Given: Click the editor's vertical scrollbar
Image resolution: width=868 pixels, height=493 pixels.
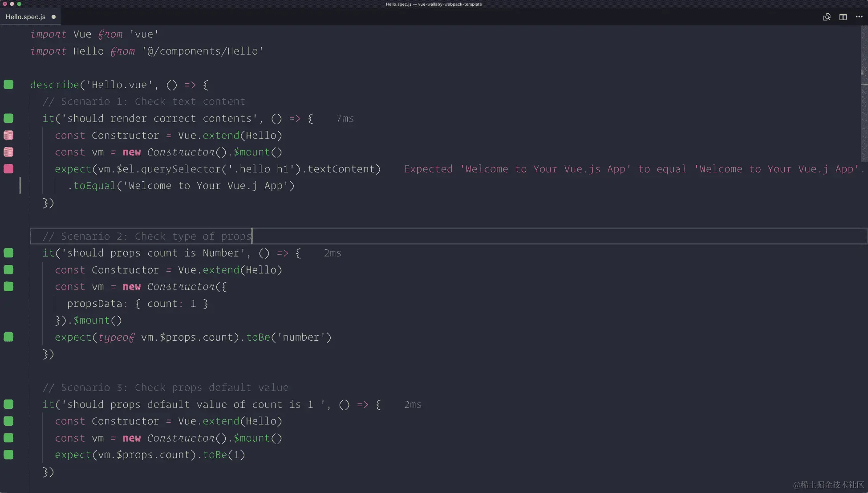Looking at the screenshot, I should pyautogui.click(x=864, y=94).
